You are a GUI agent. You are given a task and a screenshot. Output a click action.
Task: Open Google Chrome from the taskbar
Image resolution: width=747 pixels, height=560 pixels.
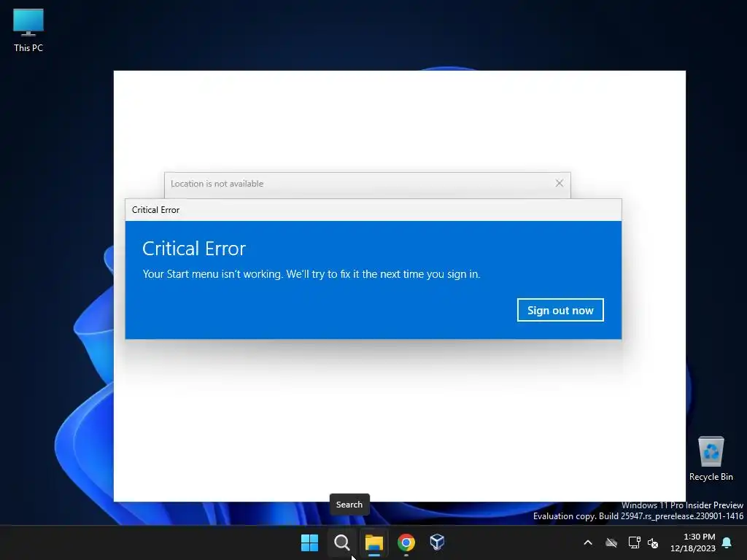pos(406,542)
